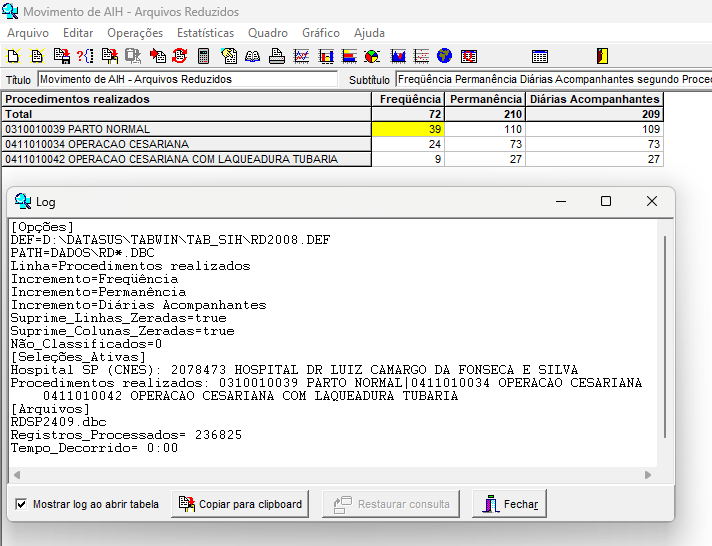712x546 pixels.
Task: Click the save table floppy icon
Action: [x=61, y=56]
